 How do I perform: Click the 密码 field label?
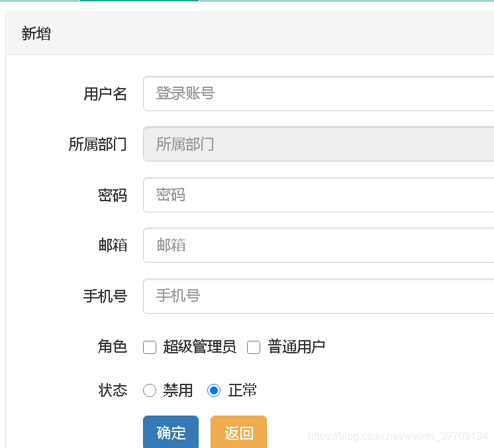[113, 195]
